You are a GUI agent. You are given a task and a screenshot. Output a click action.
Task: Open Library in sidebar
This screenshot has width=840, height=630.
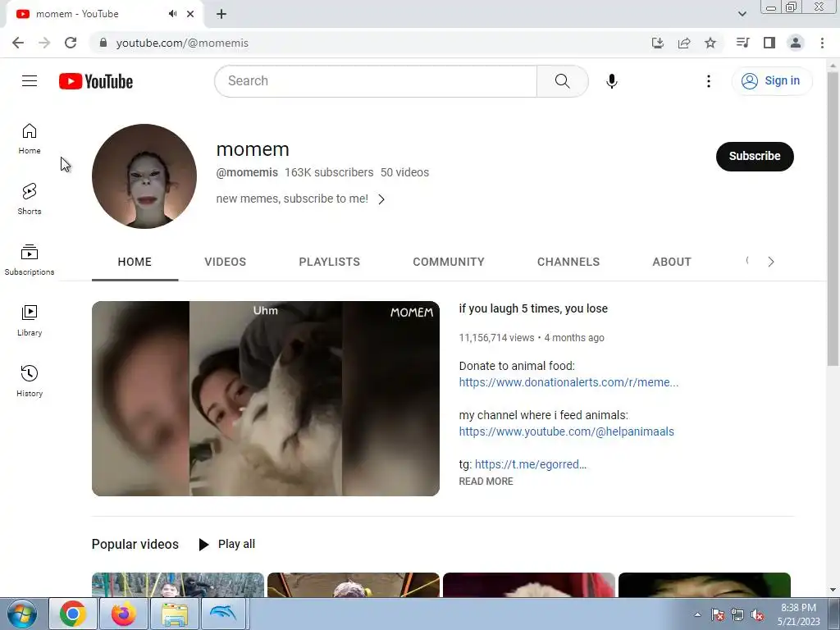coord(30,321)
